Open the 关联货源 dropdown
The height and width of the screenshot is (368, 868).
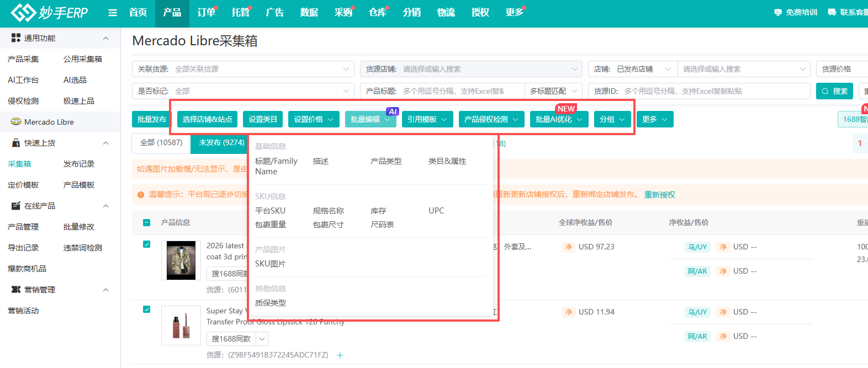coord(243,69)
